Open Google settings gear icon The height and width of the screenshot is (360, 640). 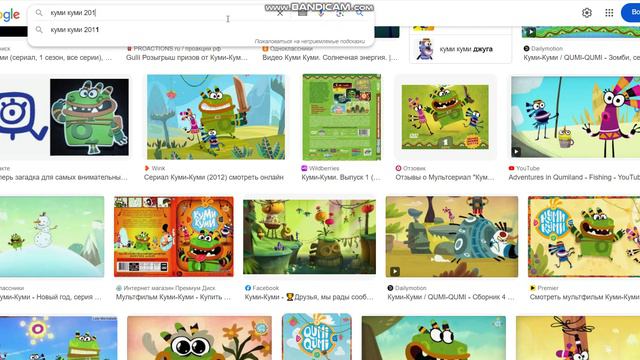click(x=587, y=13)
